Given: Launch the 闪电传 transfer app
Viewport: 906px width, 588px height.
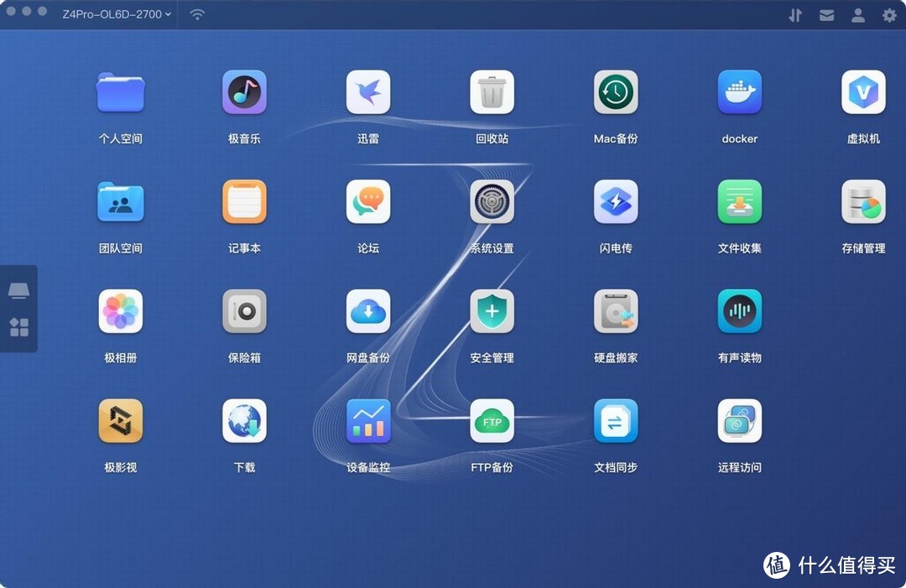Looking at the screenshot, I should point(616,202).
